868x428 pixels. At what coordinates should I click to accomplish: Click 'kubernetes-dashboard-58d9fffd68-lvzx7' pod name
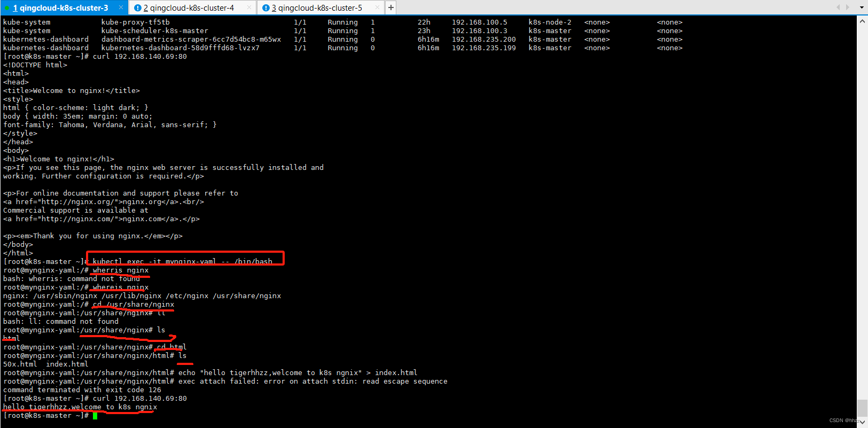[x=181, y=48]
